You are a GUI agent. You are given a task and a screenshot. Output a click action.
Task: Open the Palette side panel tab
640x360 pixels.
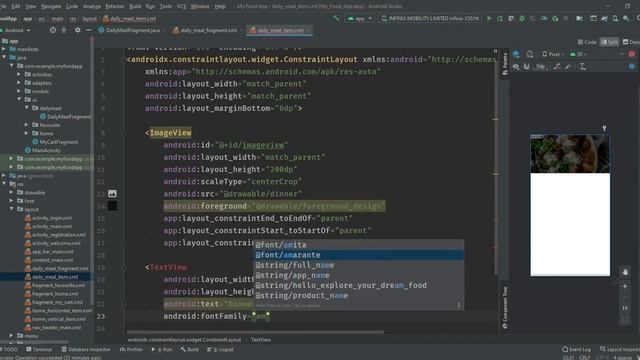505,64
